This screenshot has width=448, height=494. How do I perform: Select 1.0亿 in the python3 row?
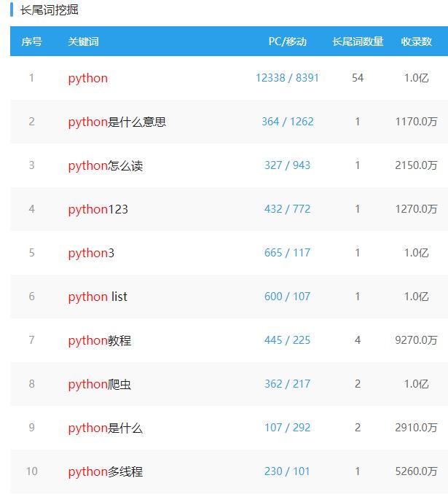[x=416, y=253]
